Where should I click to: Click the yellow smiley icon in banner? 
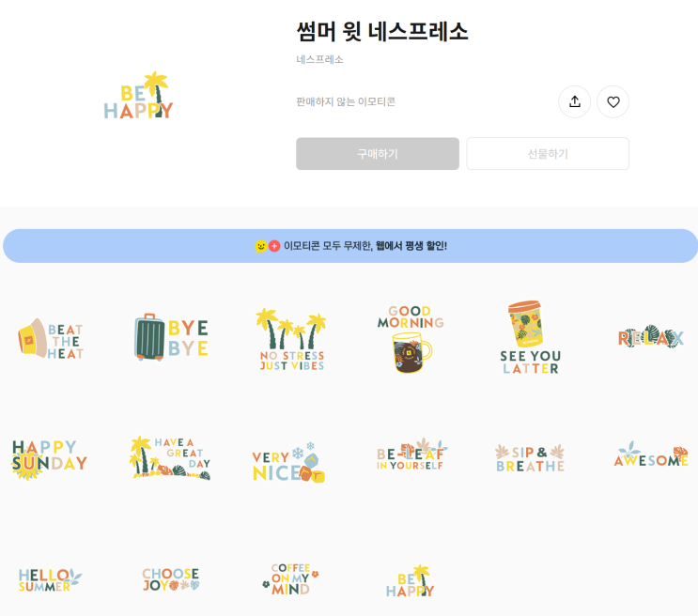[x=261, y=246]
